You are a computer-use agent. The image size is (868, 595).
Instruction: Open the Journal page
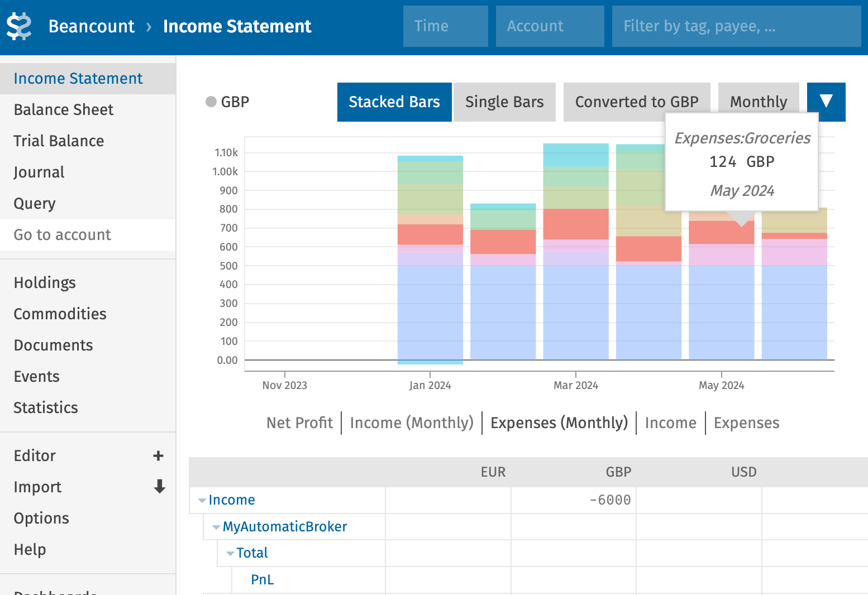pyautogui.click(x=88, y=172)
